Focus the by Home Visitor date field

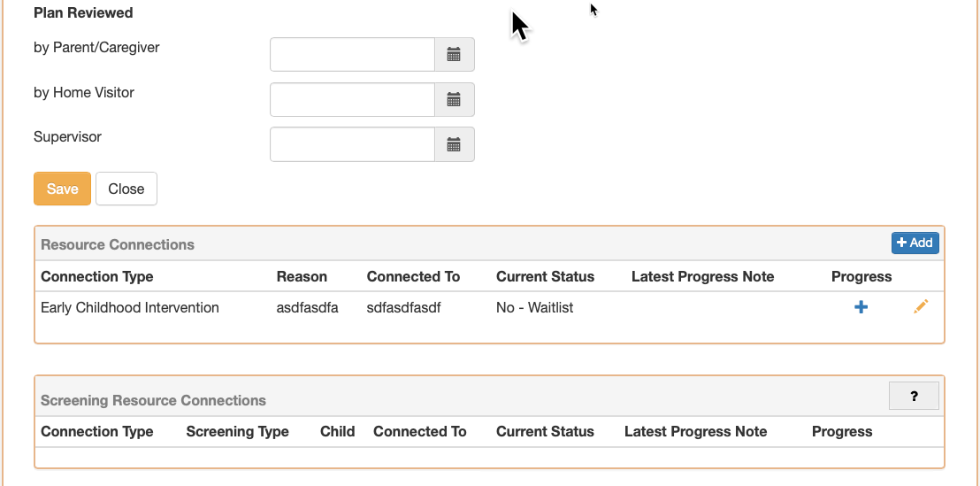pos(353,99)
